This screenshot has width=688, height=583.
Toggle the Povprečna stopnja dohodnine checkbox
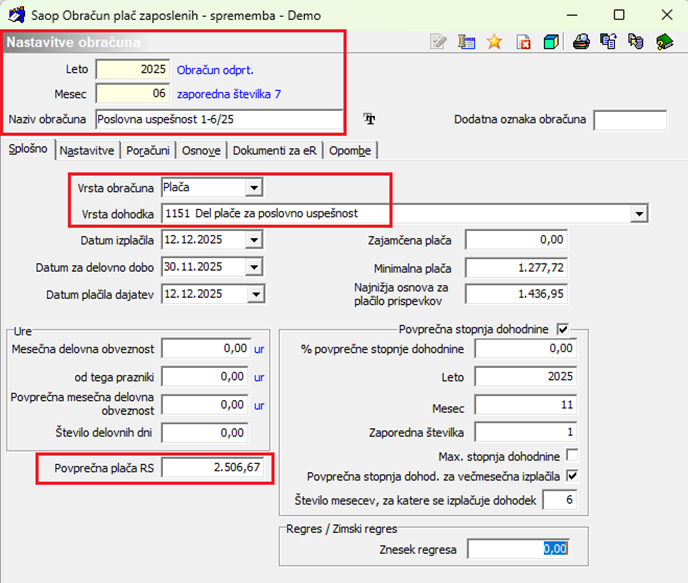[563, 329]
